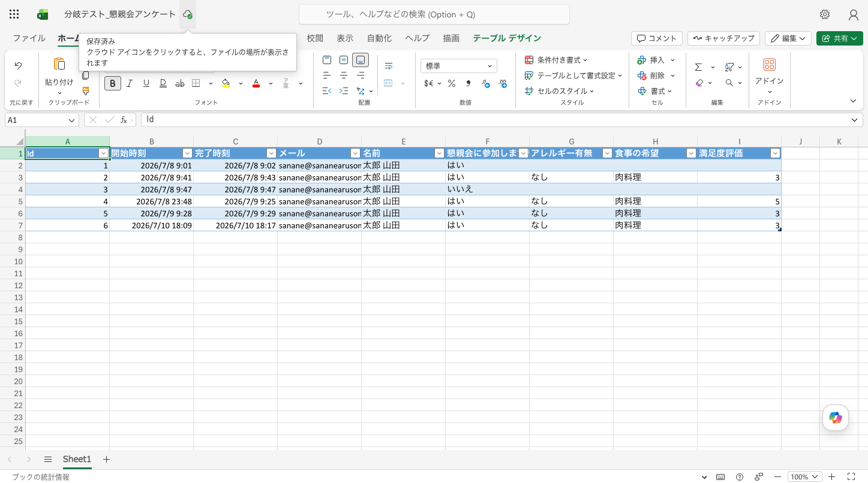Click Top Align icon

pos(327,60)
